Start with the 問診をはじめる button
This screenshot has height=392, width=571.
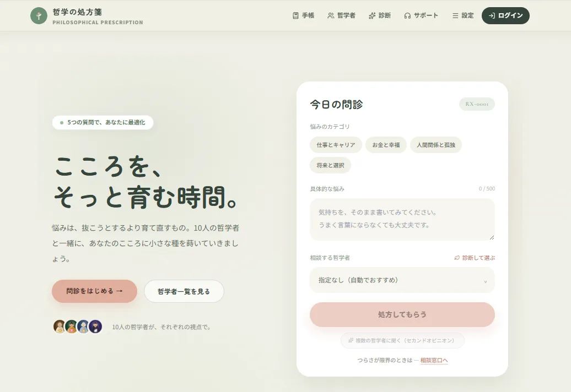pyautogui.click(x=94, y=291)
